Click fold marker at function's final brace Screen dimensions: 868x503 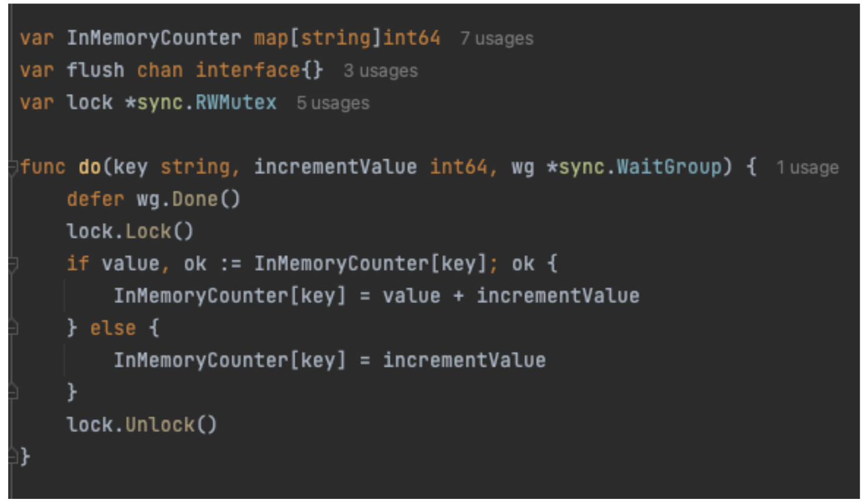point(13,456)
